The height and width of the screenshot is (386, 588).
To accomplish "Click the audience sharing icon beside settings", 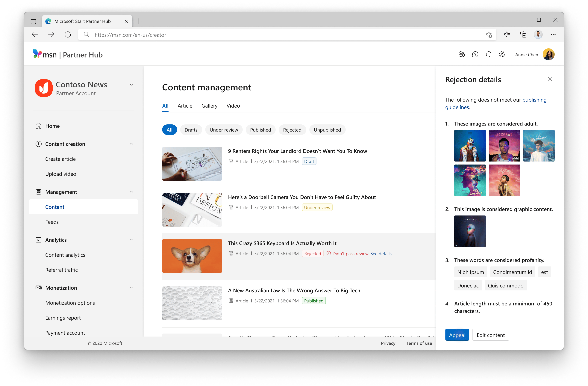I will pos(462,54).
